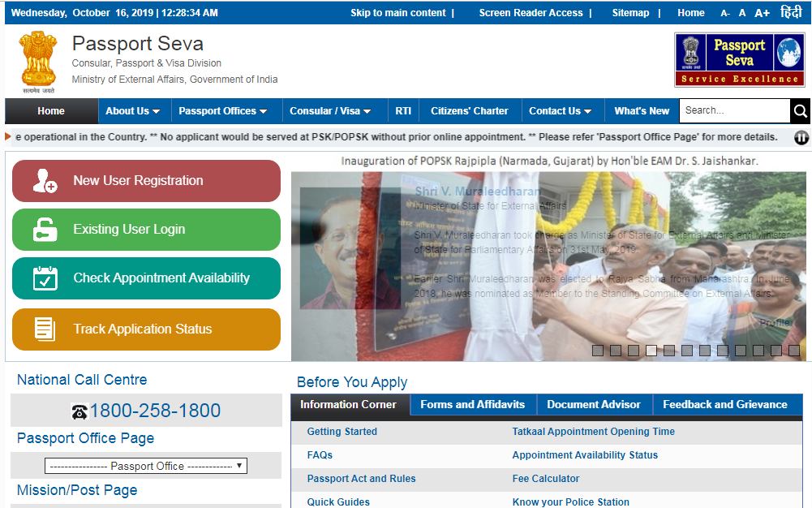Open the What's New menu item

[x=642, y=111]
